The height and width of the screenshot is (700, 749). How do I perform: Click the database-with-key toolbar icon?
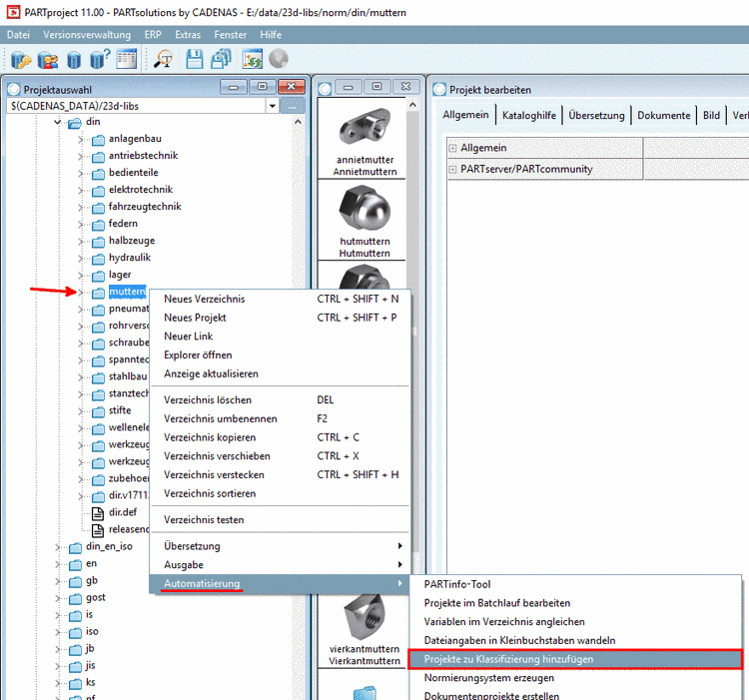click(x=21, y=60)
